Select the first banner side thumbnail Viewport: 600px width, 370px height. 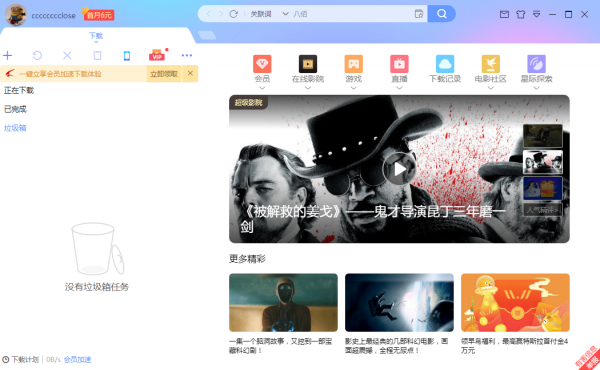pyautogui.click(x=543, y=136)
